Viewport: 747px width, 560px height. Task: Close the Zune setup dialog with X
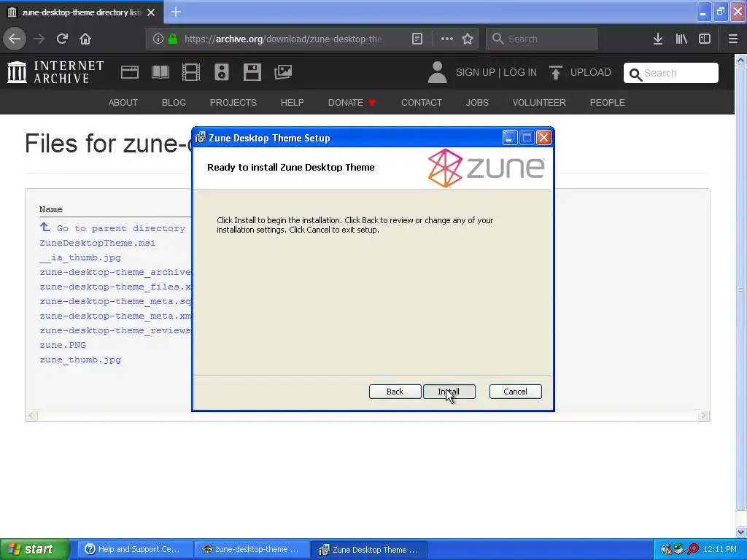(543, 138)
